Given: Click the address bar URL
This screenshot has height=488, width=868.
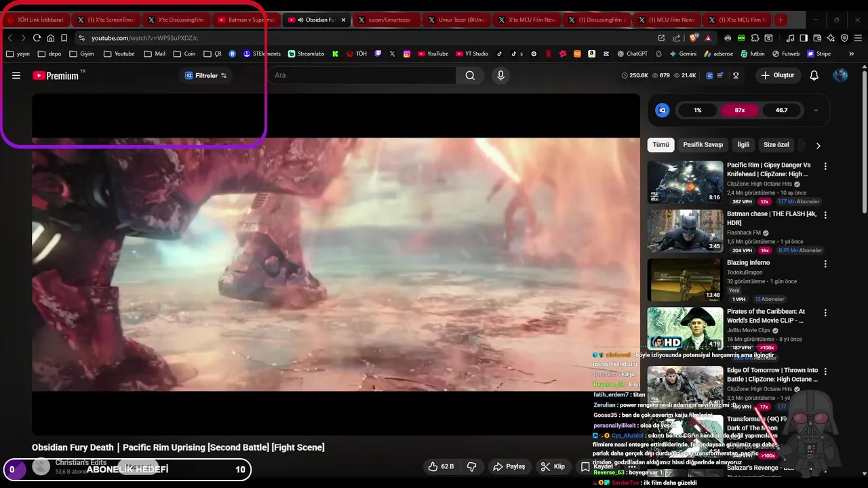Looking at the screenshot, I should tap(145, 38).
